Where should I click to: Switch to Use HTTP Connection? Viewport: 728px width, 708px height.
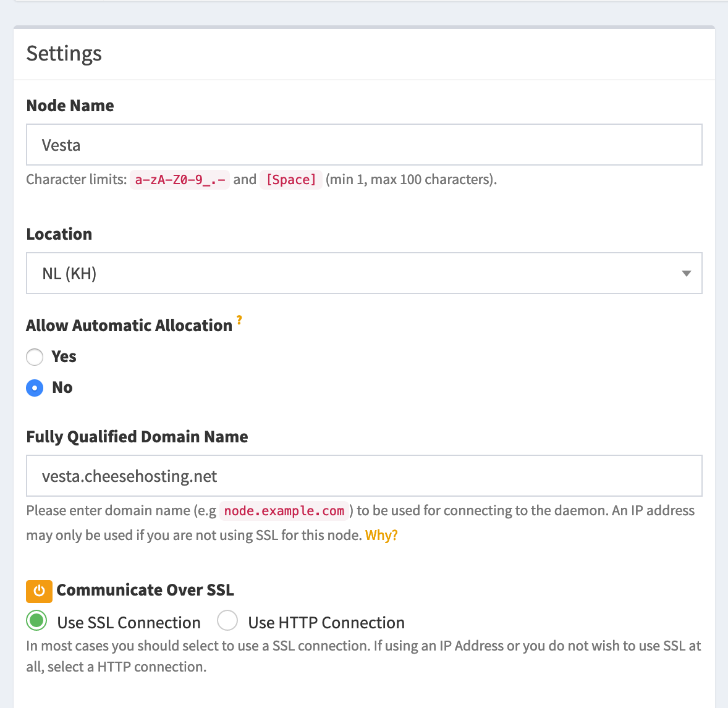click(227, 620)
